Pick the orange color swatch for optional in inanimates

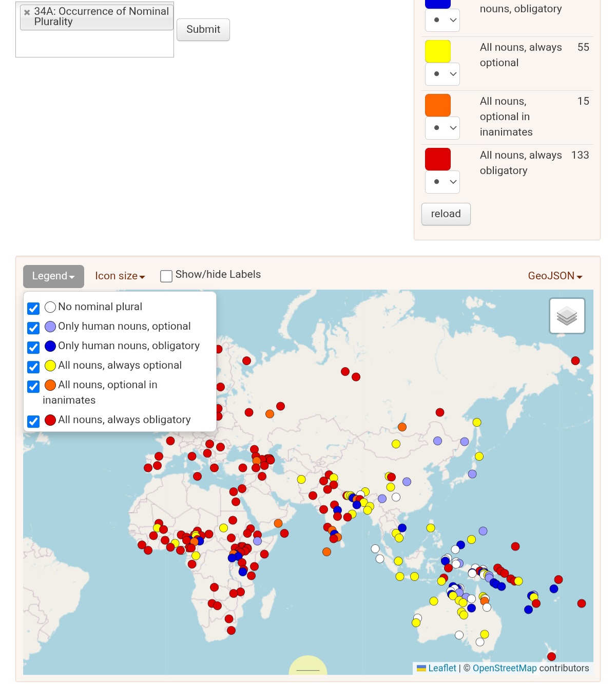coord(438,105)
